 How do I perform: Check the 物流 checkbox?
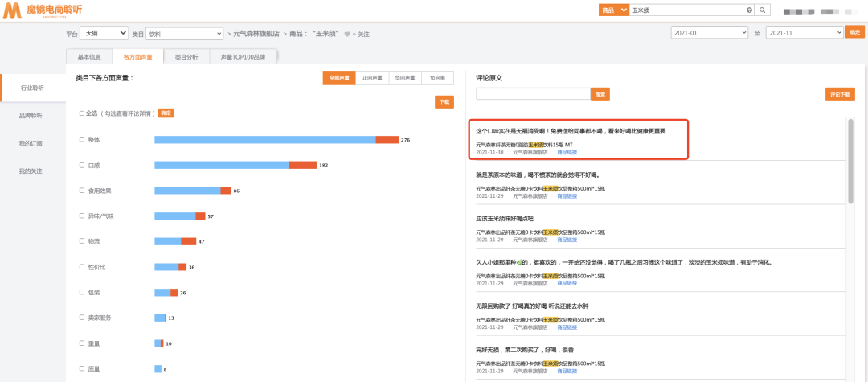(82, 241)
